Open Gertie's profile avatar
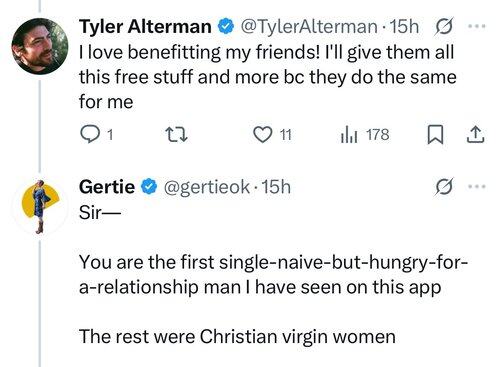 click(x=40, y=207)
